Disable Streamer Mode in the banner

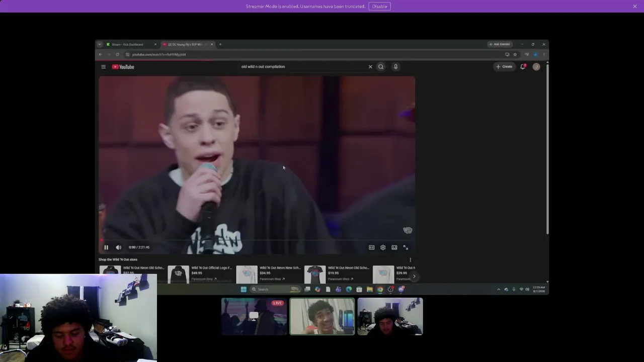[x=379, y=7]
